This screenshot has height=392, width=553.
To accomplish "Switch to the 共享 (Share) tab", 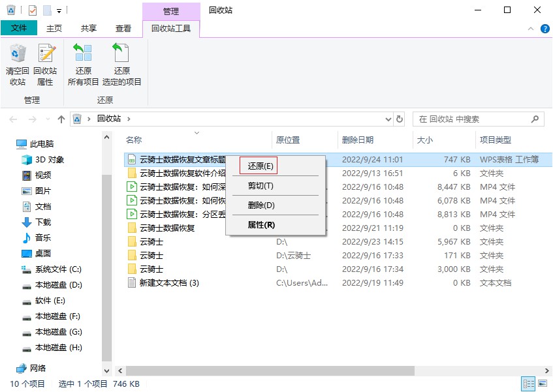I will (89, 29).
